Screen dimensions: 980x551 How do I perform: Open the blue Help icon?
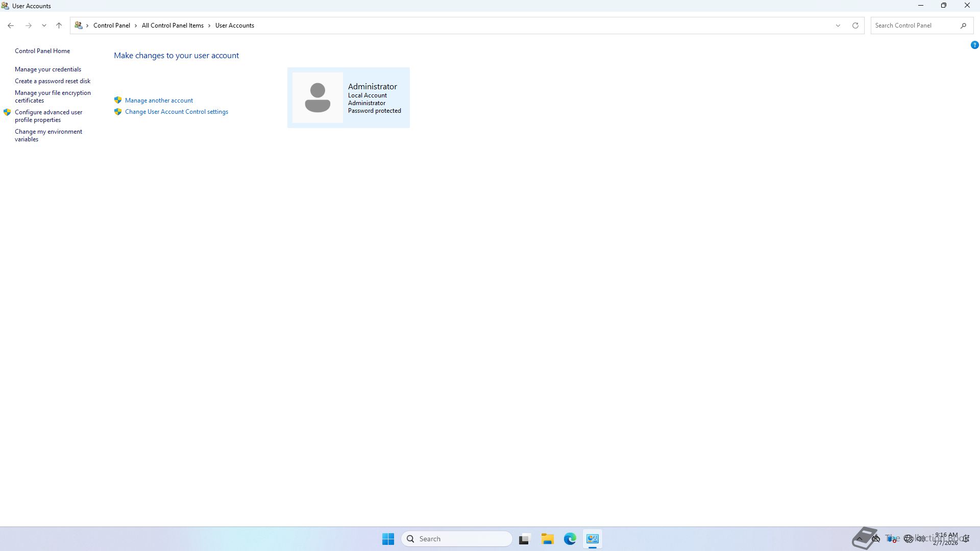click(974, 45)
